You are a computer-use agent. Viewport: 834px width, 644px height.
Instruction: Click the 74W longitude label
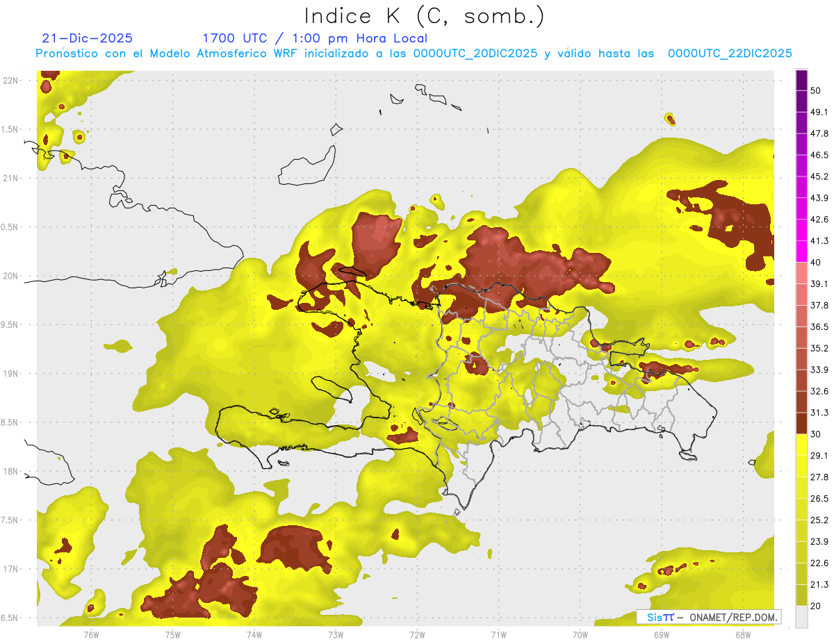point(254,634)
